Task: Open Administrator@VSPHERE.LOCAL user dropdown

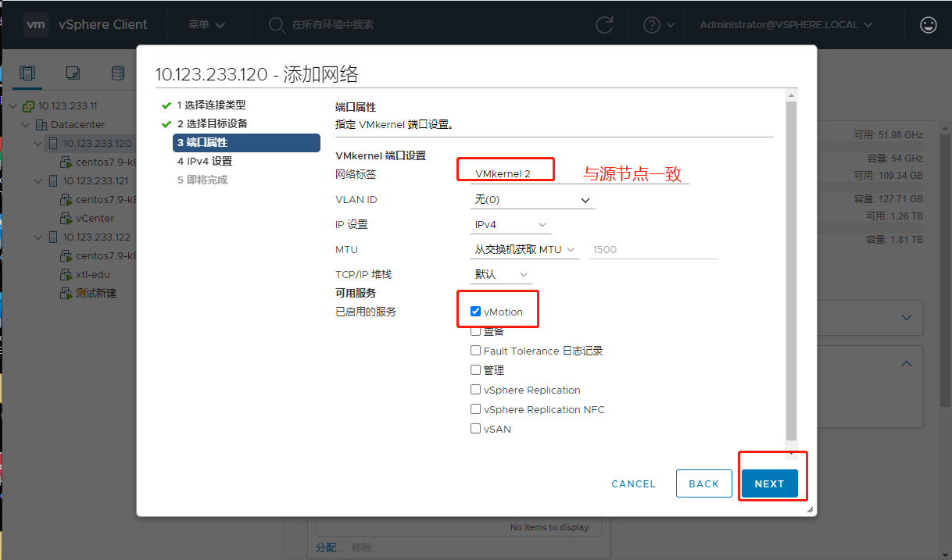Action: click(x=786, y=25)
